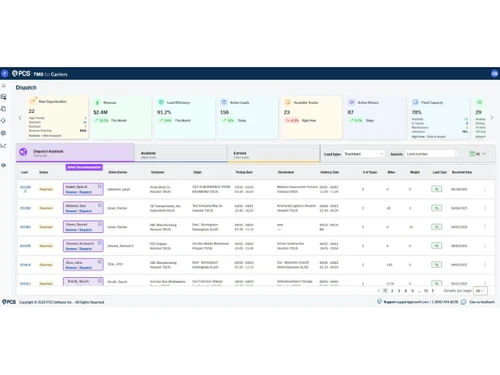Click the Dispatch page heading
This screenshot has height=375, width=500.
click(x=26, y=88)
